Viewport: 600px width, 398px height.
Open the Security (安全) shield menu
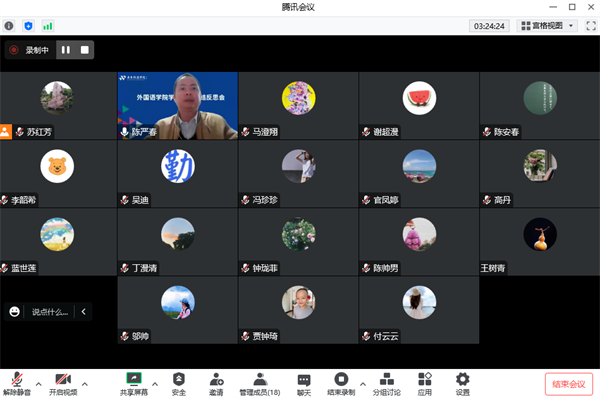[179, 384]
